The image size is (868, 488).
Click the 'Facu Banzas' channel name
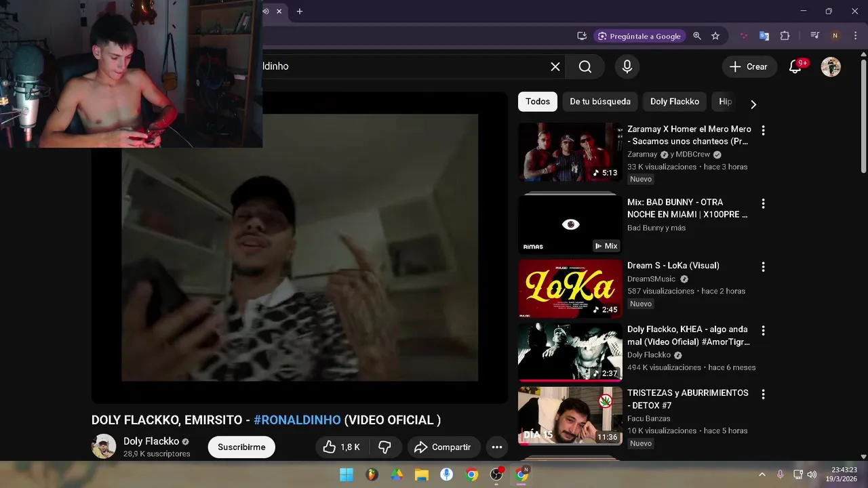pos(648,418)
